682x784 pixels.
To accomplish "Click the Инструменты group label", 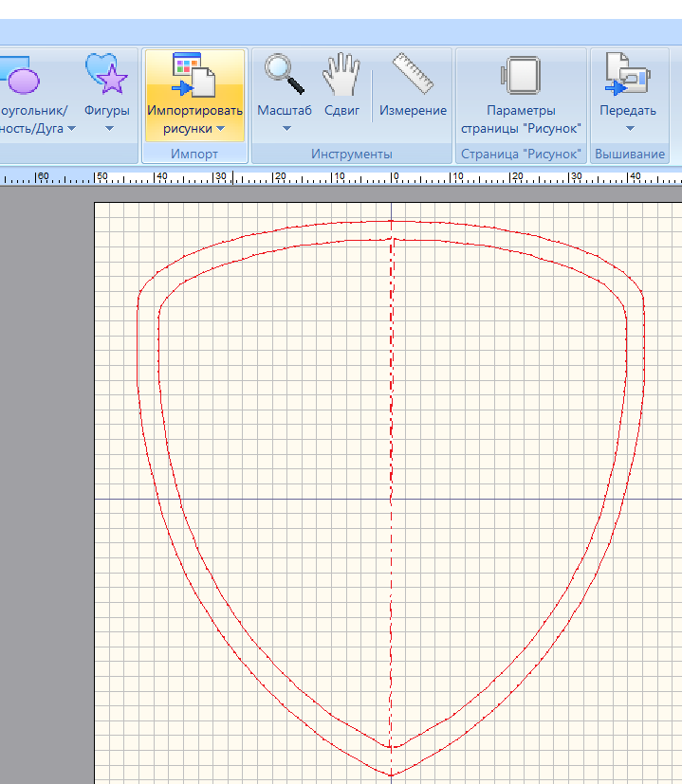I will 351,154.
